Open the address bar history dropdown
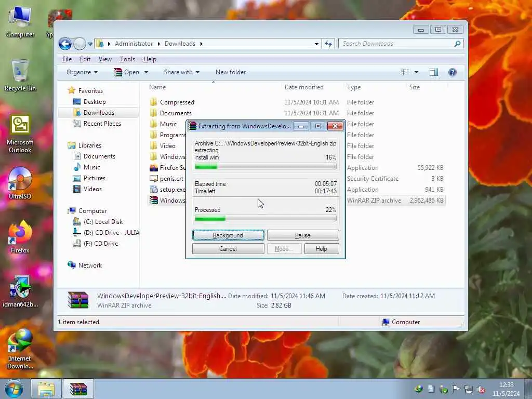Viewport: 532px width, 399px height. point(316,44)
